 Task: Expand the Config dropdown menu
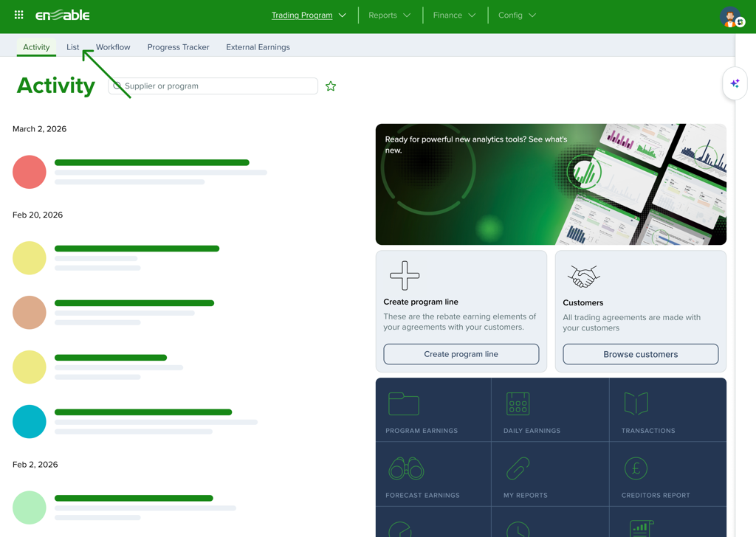pyautogui.click(x=517, y=15)
